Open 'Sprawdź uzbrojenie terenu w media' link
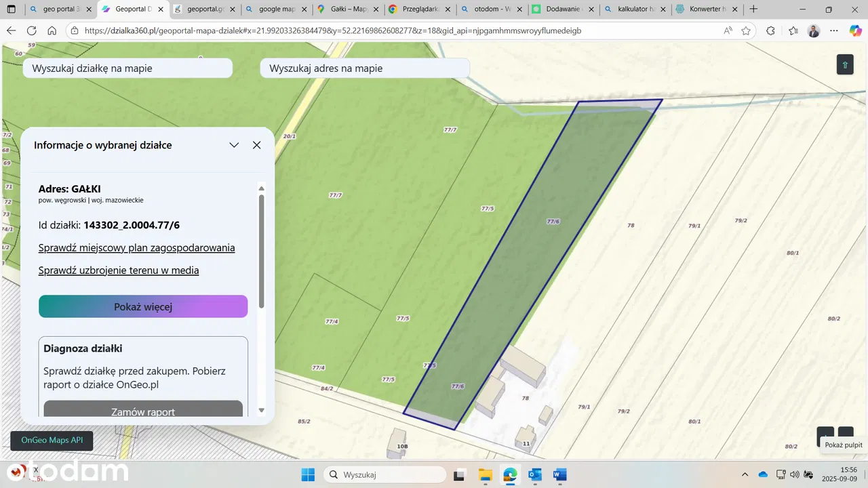 pyautogui.click(x=119, y=270)
